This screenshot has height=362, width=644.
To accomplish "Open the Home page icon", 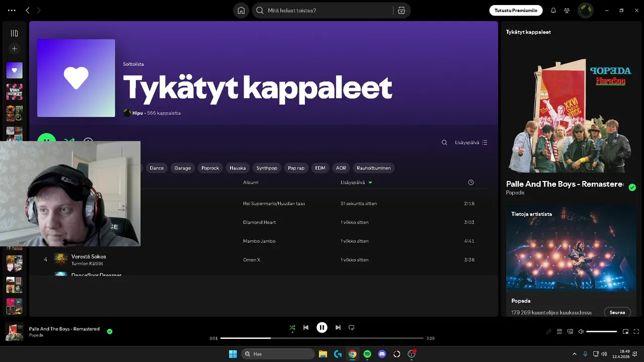I will (241, 11).
